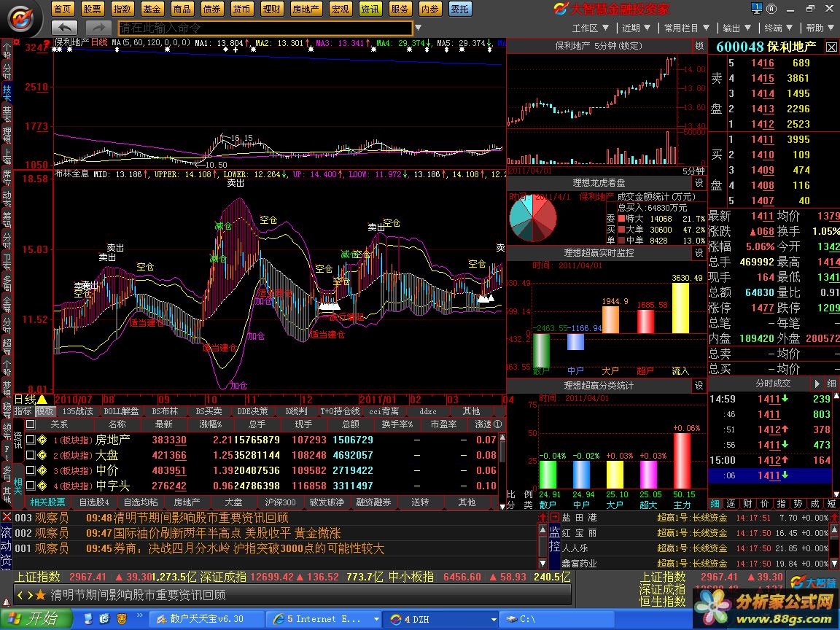Tick the checkbox for 中价 row
This screenshot has width=840, height=630.
pyautogui.click(x=31, y=470)
